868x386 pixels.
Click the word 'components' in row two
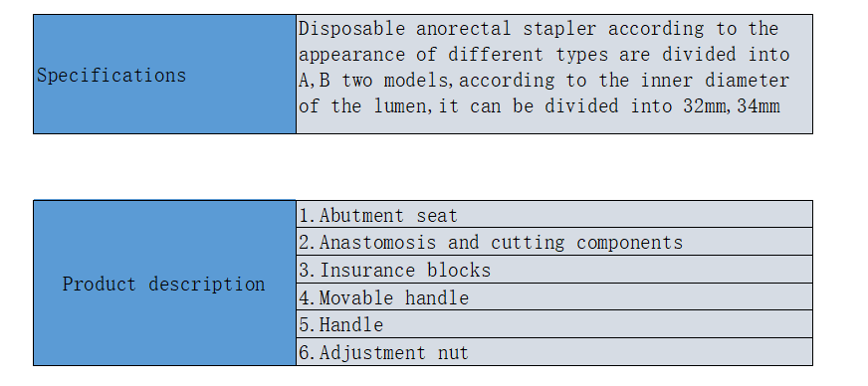[629, 243]
